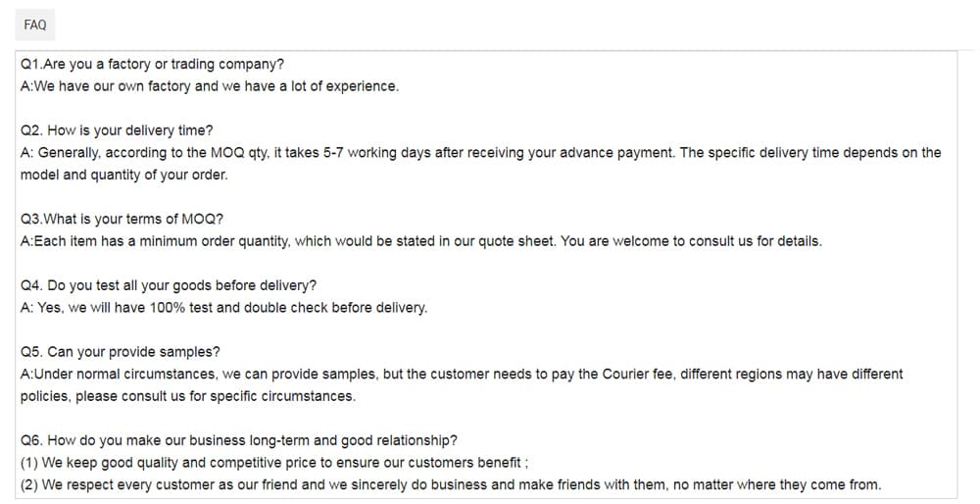Select the Q3 terms of MOQ question
The width and height of the screenshot is (980, 504).
coord(122,220)
